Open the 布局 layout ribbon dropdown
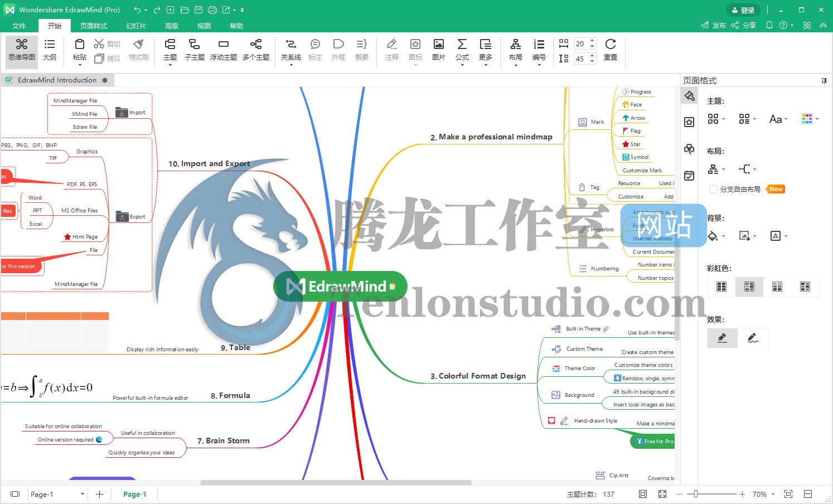The height and width of the screenshot is (504, 833). [516, 65]
